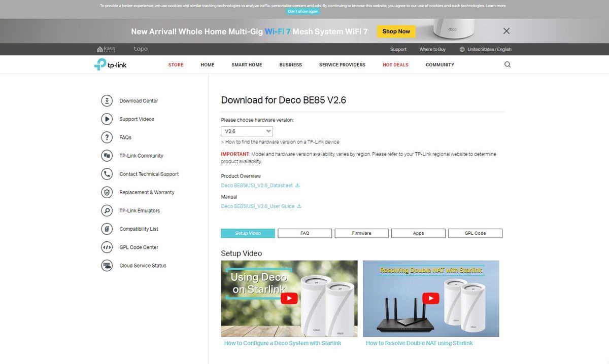The width and height of the screenshot is (609, 364).
Task: Open the FAQs question mark icon
Action: pos(107,137)
